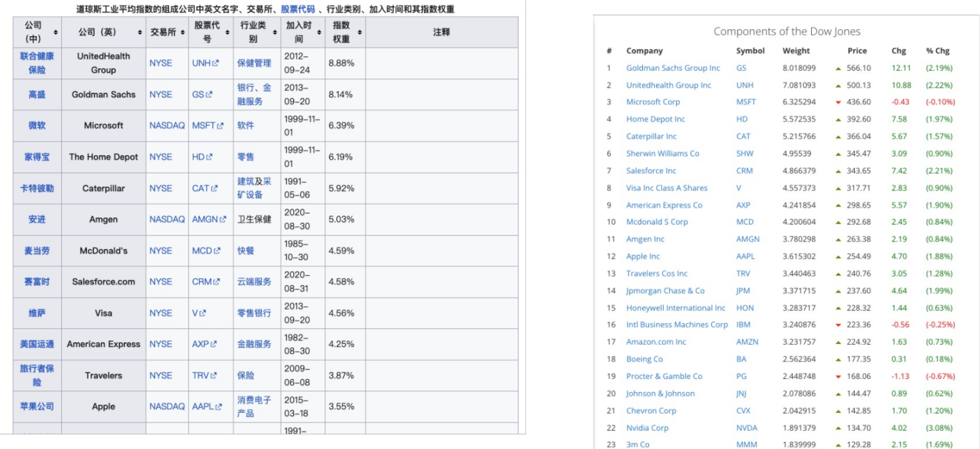
Task: Click red down arrow in Procter & Gamble row
Action: click(x=839, y=377)
